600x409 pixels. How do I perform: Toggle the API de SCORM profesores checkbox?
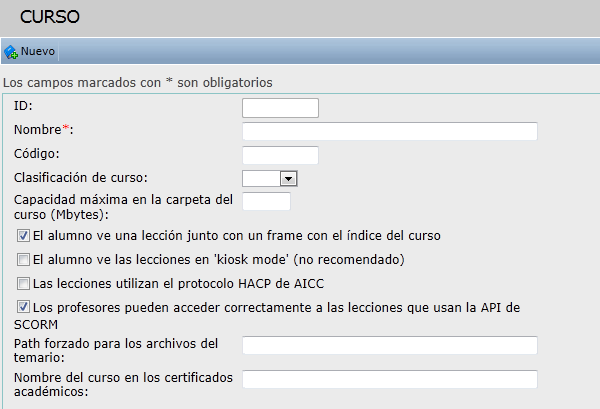point(23,307)
